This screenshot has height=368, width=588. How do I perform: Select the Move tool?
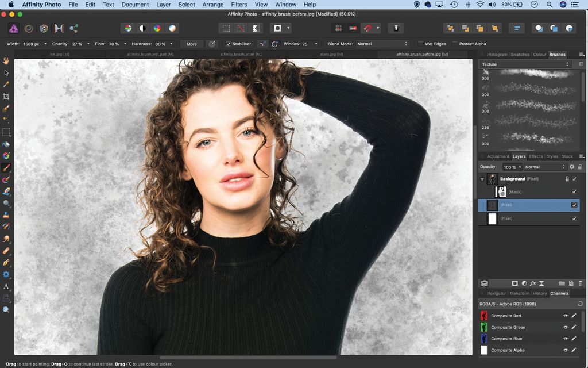pyautogui.click(x=7, y=73)
